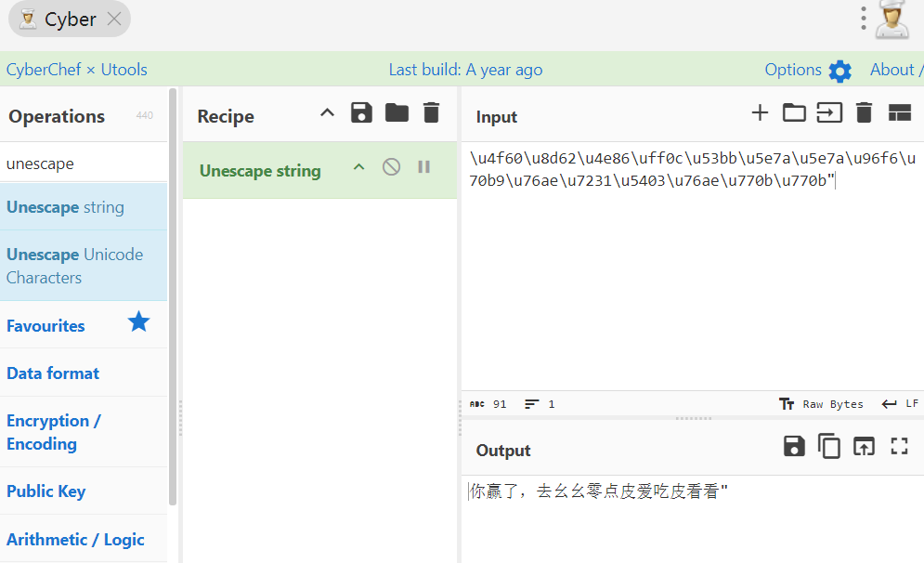924x563 pixels.
Task: Maximise the output pane
Action: pos(899,446)
